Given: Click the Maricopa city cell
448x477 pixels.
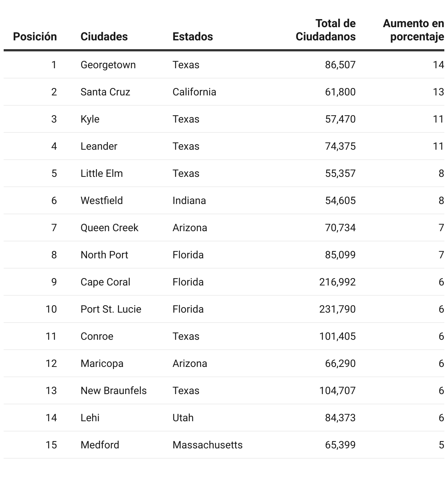Looking at the screenshot, I should pyautogui.click(x=102, y=364).
